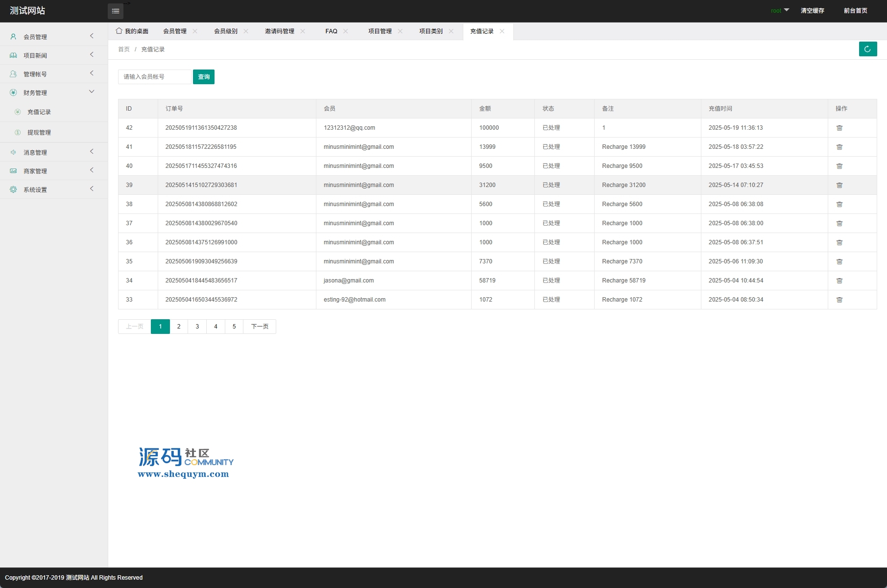Expand the 系统设置 sidebar menu

point(53,189)
